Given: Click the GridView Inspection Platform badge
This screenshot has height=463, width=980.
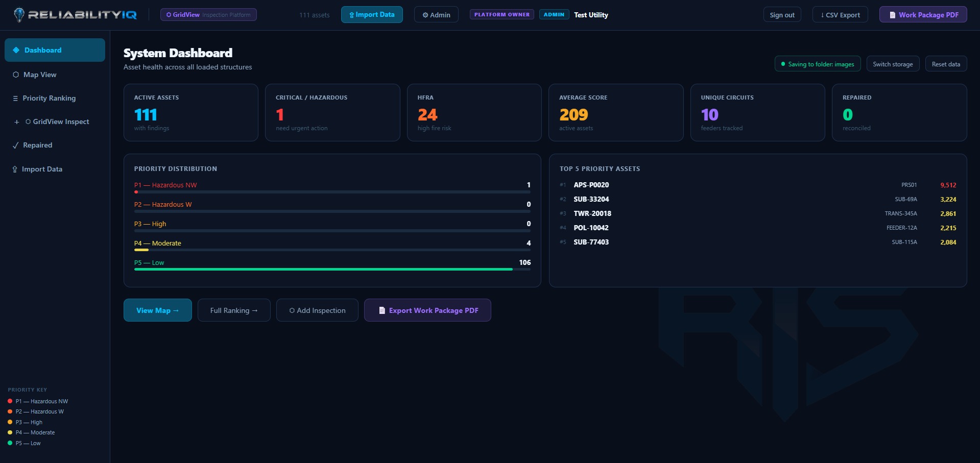Looking at the screenshot, I should pos(208,15).
